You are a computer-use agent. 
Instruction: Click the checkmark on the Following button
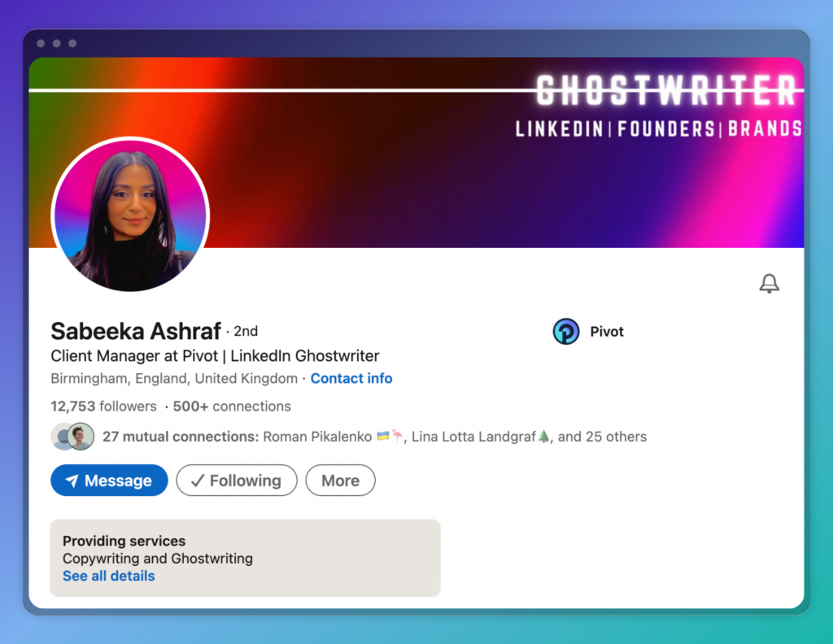[x=197, y=481]
